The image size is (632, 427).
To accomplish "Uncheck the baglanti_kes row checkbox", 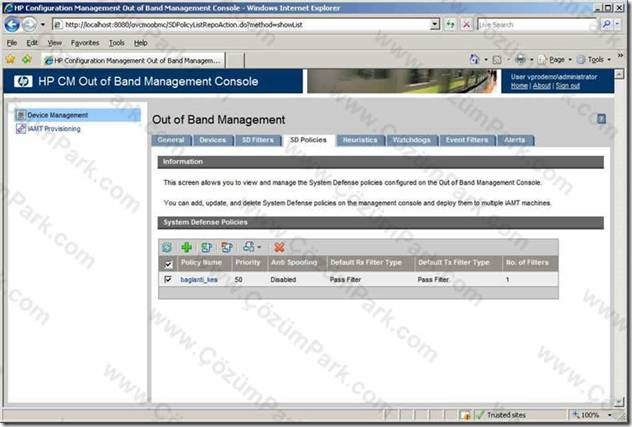I will pos(168,279).
